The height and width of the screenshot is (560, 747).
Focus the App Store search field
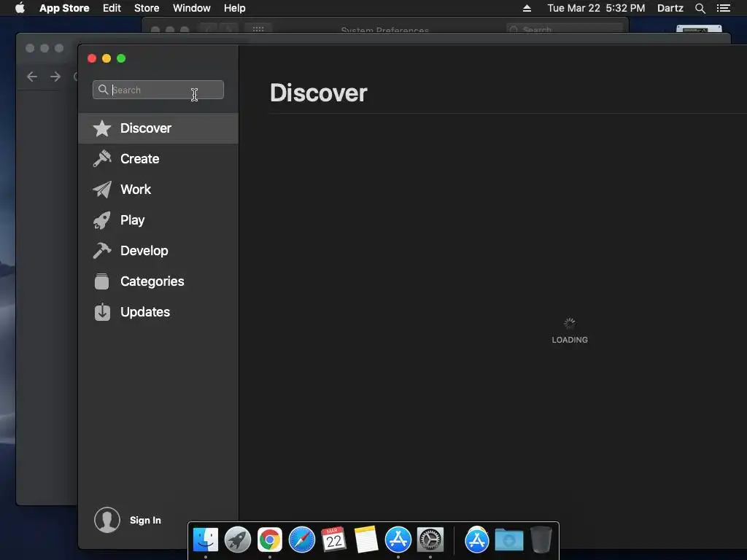(158, 90)
